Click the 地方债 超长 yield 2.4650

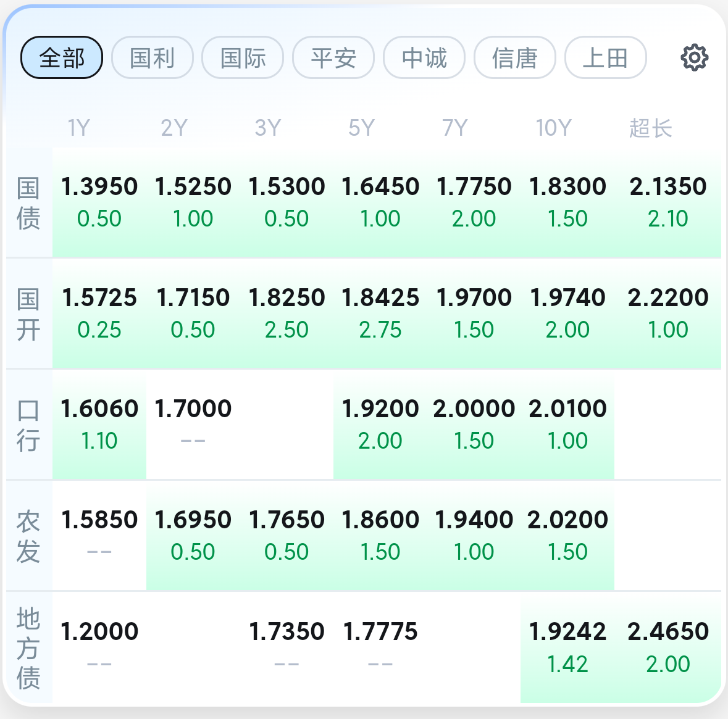(668, 632)
